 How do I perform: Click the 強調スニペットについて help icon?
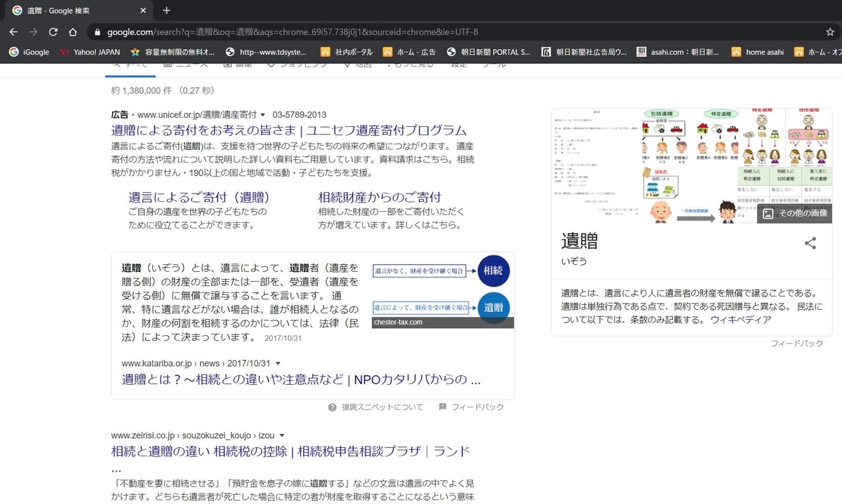click(x=333, y=407)
